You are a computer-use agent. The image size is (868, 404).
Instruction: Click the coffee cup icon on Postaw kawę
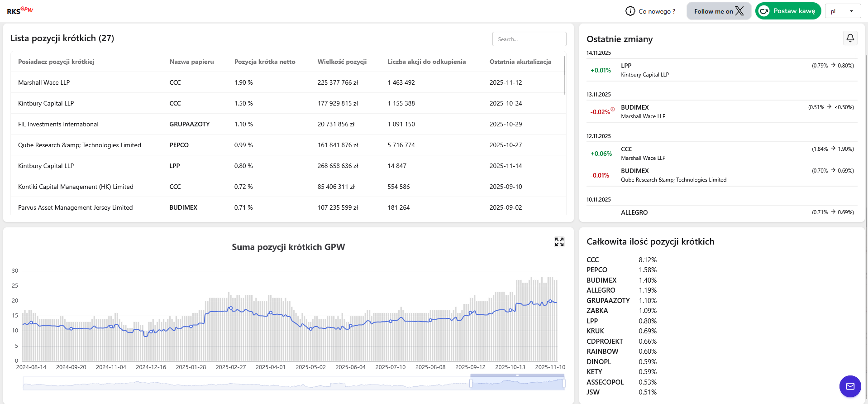764,11
